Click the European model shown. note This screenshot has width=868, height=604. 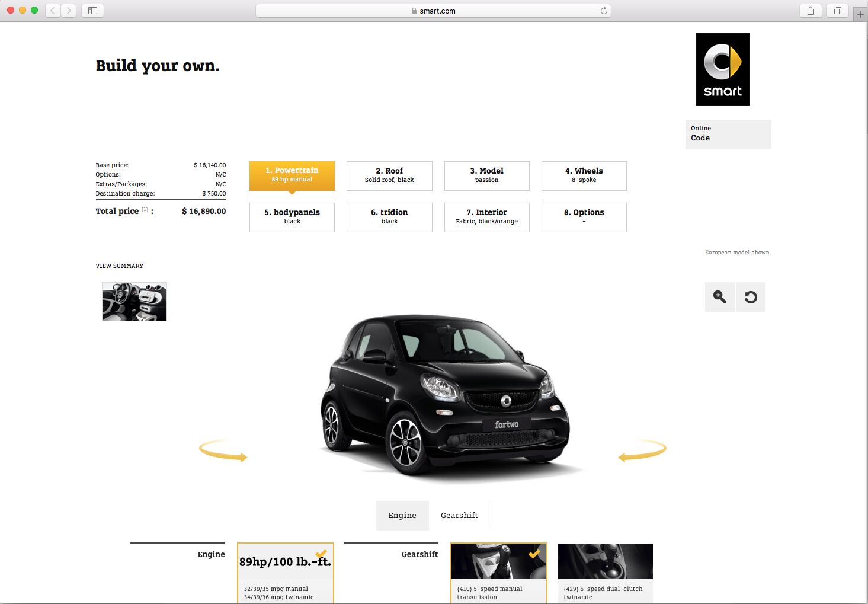[x=738, y=253]
